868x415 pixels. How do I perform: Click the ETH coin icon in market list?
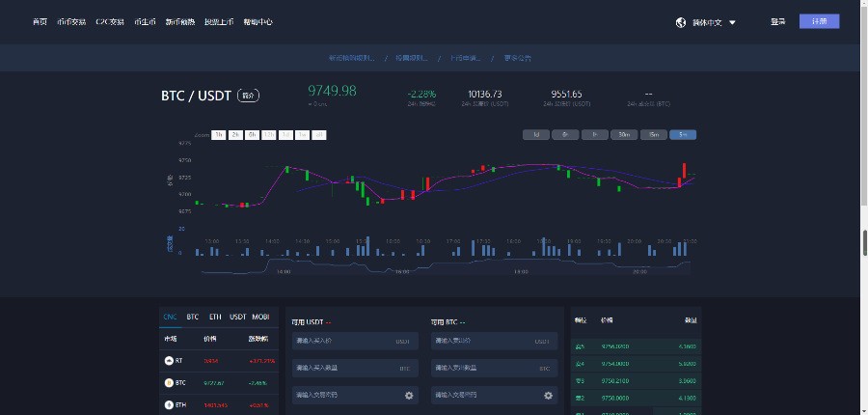tap(169, 404)
